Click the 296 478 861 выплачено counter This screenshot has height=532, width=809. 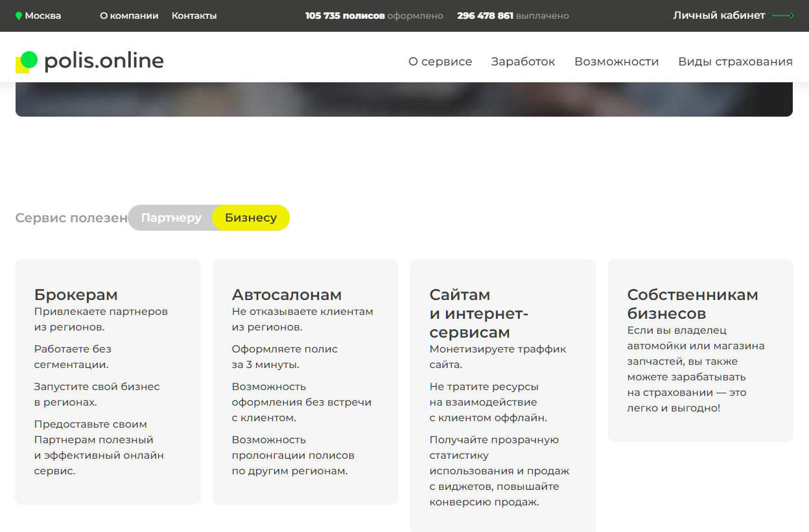click(x=513, y=16)
